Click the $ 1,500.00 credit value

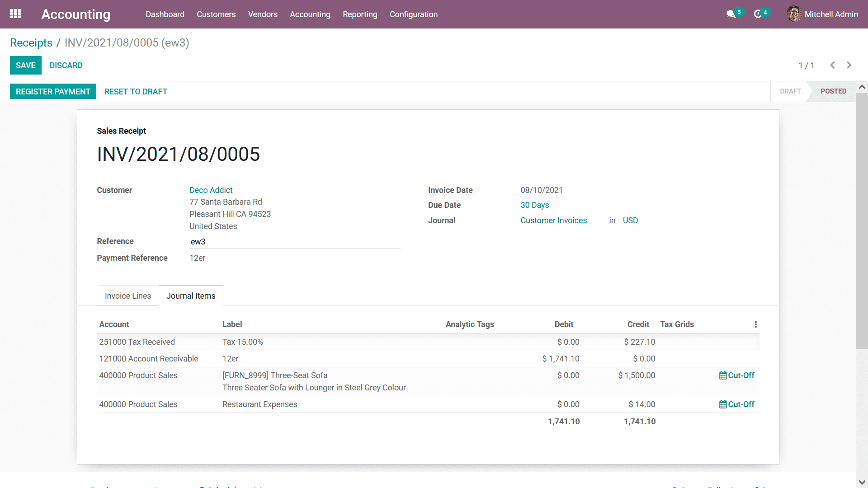(x=637, y=375)
